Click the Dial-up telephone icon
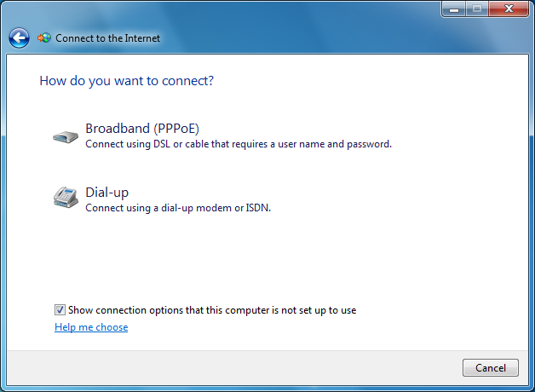This screenshot has height=392, width=535. tap(65, 198)
